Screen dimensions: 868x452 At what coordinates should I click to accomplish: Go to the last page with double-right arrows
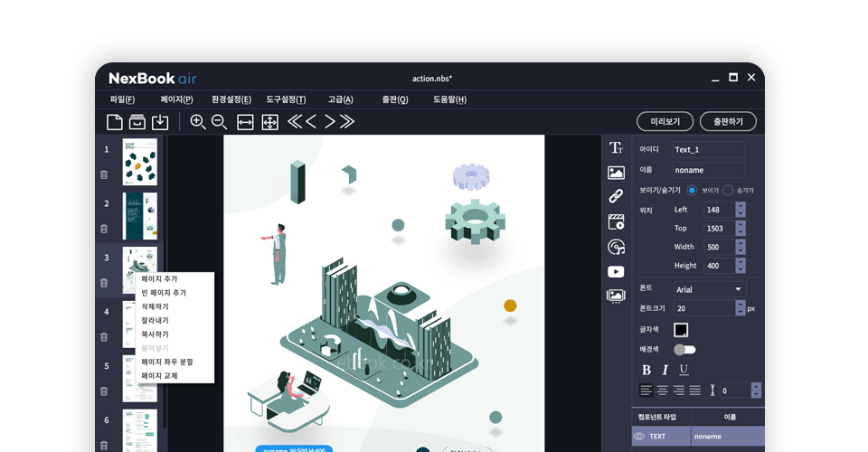346,122
